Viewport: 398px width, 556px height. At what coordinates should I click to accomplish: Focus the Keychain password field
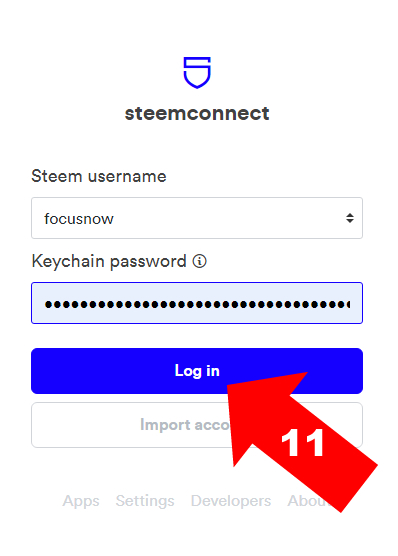click(197, 303)
